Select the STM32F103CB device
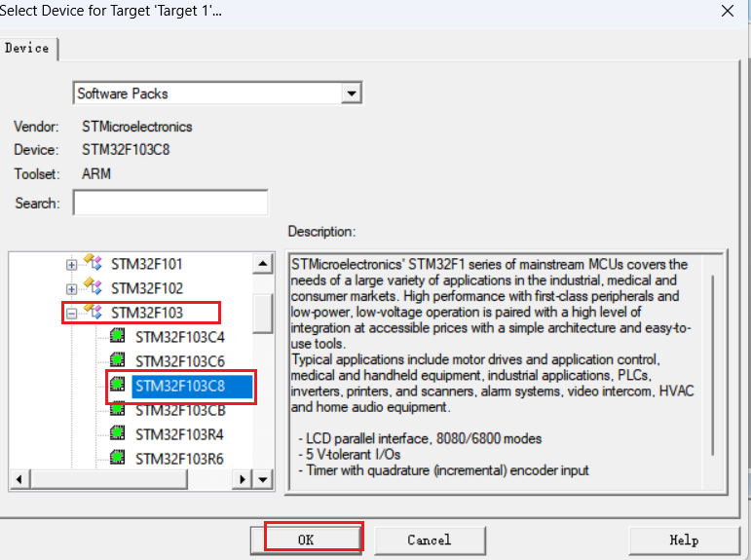This screenshot has width=751, height=560. pyautogui.click(x=180, y=411)
